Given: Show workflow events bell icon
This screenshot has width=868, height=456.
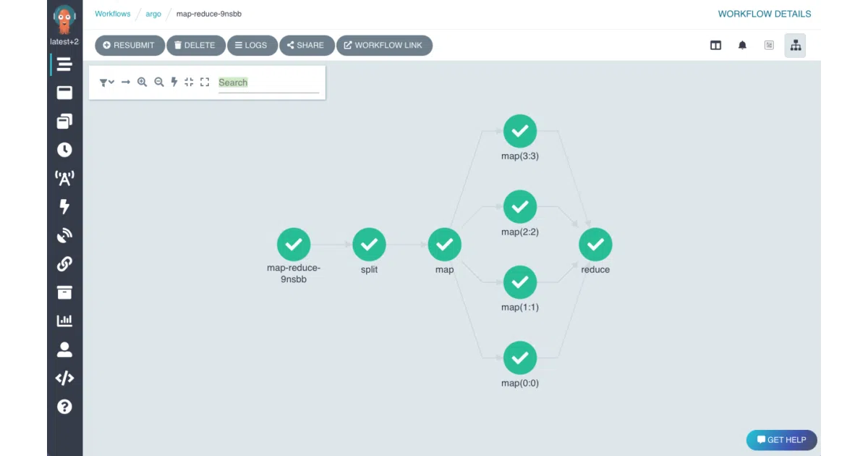Looking at the screenshot, I should coord(742,45).
